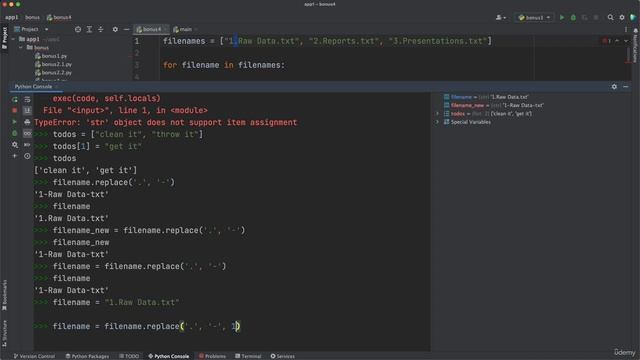Toggle Bookmarks sidebar tool button
Image resolution: width=640 pixels, height=360 pixels.
point(4,295)
